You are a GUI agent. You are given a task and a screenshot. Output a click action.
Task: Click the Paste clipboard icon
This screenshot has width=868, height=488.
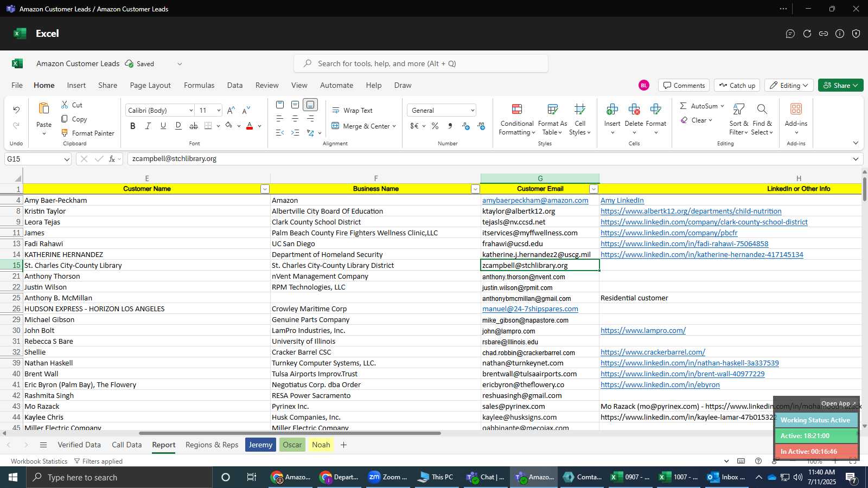click(x=44, y=108)
